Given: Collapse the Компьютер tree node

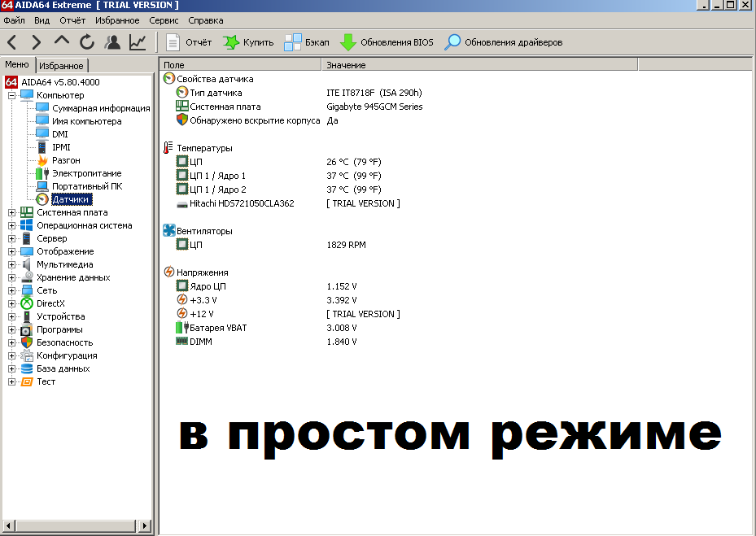Looking at the screenshot, I should pos(11,95).
